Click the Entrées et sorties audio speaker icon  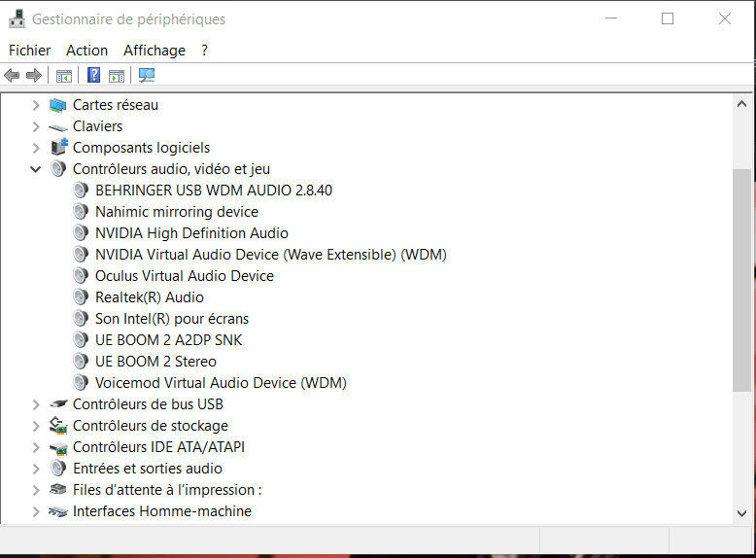pyautogui.click(x=58, y=468)
